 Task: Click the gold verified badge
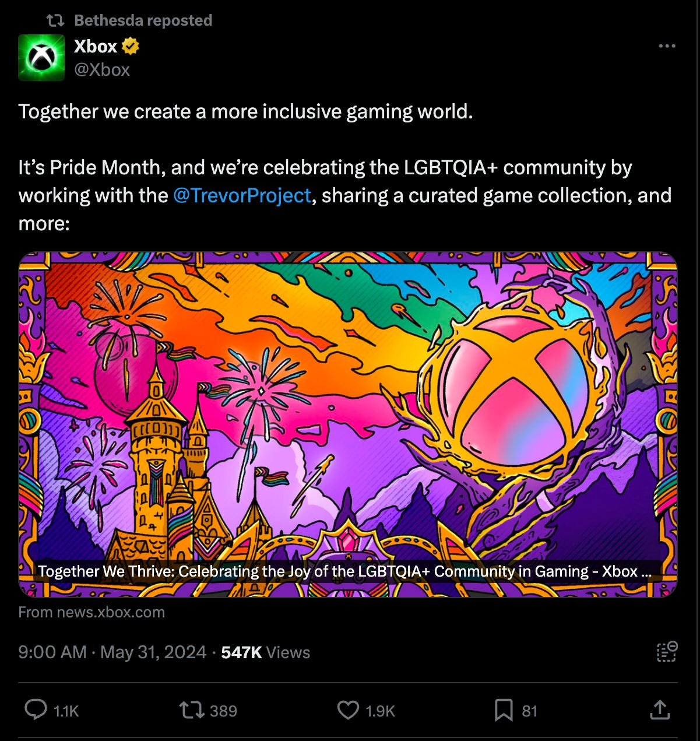(131, 46)
